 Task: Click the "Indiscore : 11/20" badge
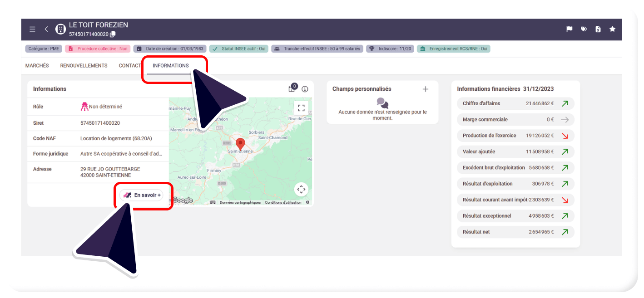point(390,49)
